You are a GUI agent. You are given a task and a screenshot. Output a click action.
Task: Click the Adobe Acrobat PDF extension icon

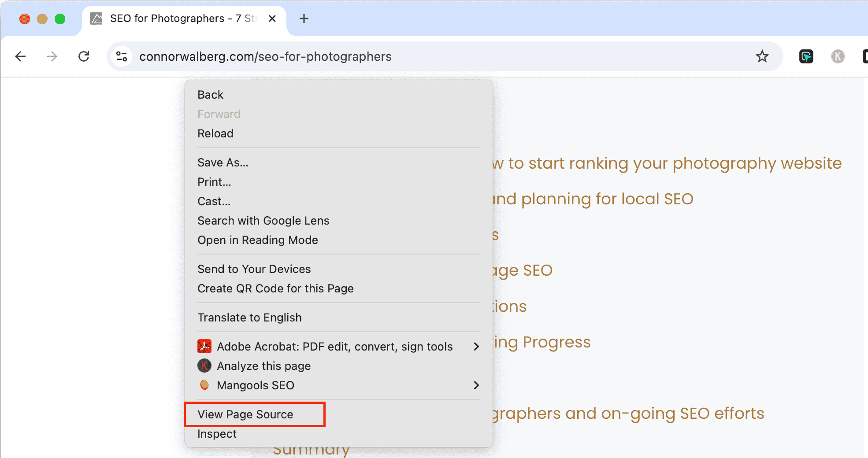204,346
